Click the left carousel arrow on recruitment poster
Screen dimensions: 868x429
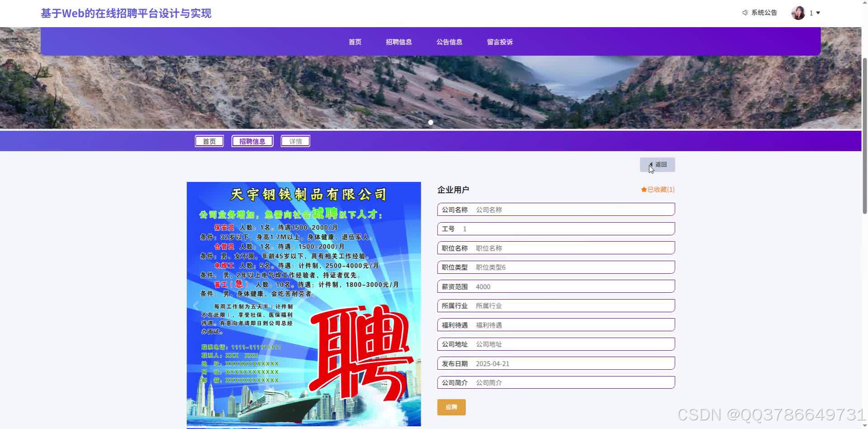pyautogui.click(x=195, y=305)
